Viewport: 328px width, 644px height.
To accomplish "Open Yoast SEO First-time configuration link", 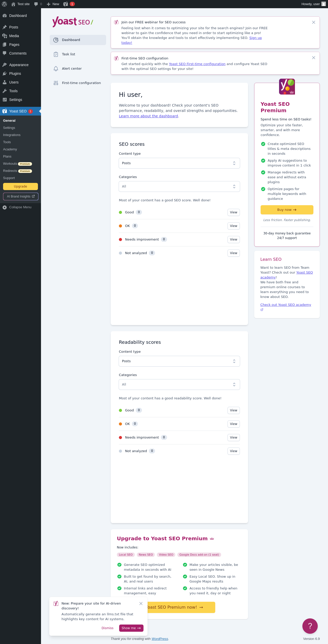I will tap(197, 64).
